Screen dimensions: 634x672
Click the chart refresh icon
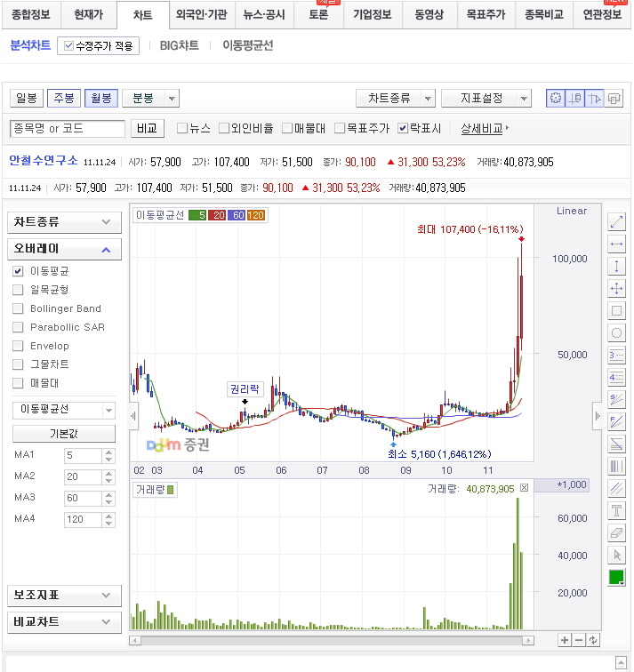click(593, 640)
